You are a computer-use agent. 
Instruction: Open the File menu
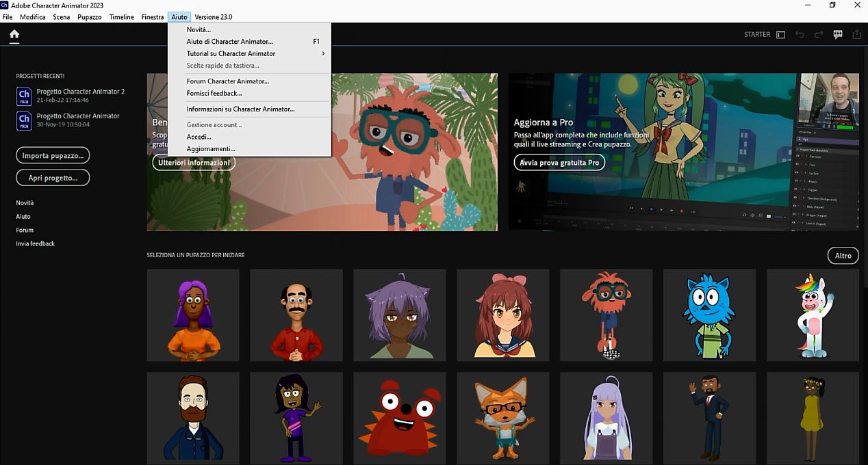point(7,17)
